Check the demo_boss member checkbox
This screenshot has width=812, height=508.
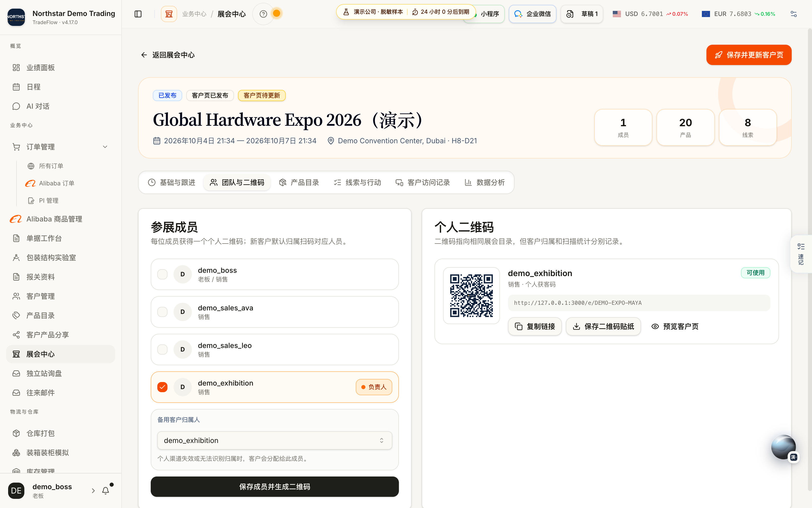[162, 274]
